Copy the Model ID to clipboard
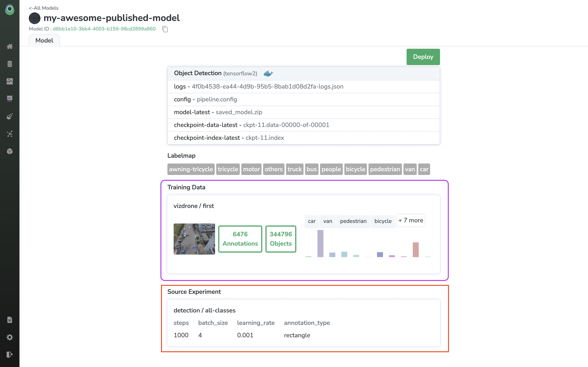Viewport: 588px width, 367px height. click(165, 29)
